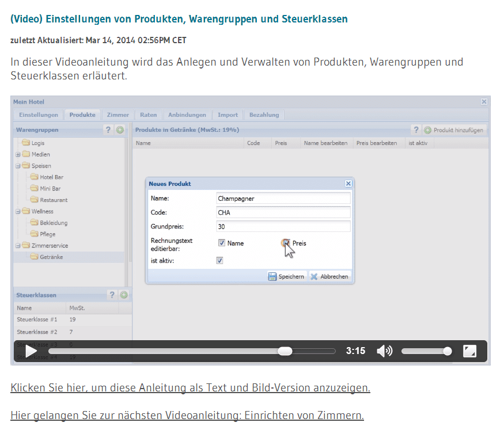Click the green add icon in Warengruppen
This screenshot has width=504, height=430.
tap(120, 130)
